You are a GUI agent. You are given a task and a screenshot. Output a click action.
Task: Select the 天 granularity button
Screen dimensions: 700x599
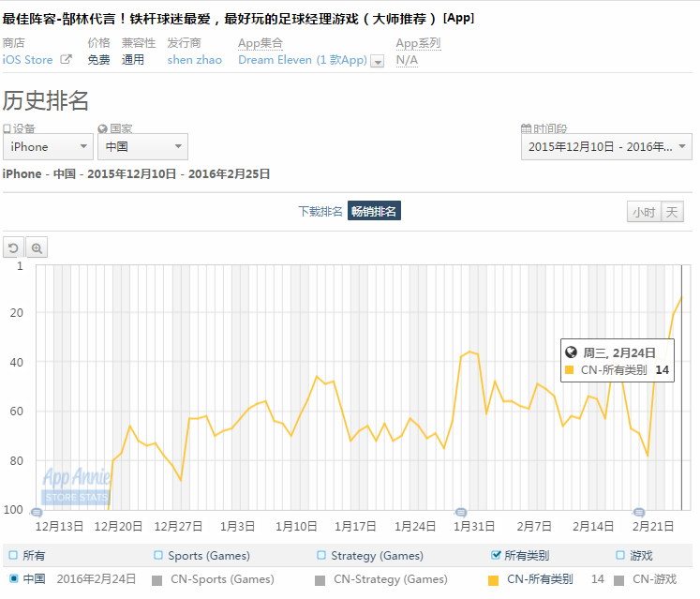point(672,212)
